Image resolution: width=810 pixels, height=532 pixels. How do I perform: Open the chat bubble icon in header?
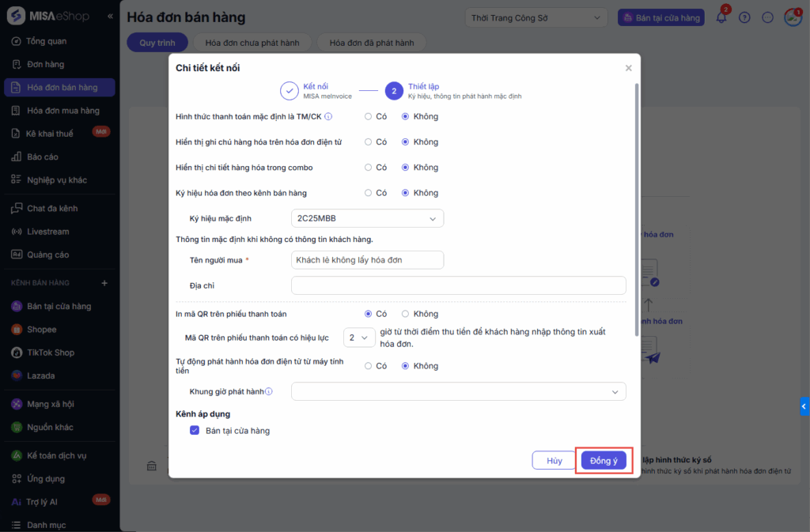pyautogui.click(x=767, y=17)
